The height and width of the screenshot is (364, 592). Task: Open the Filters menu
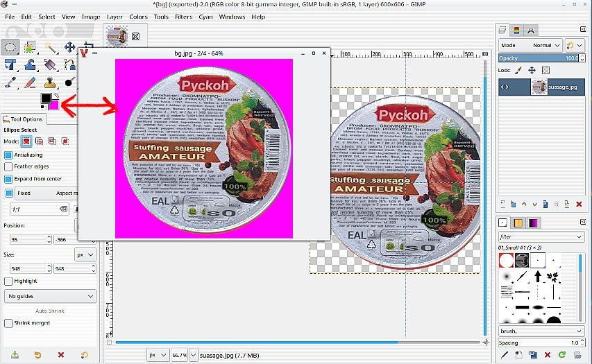[x=183, y=17]
